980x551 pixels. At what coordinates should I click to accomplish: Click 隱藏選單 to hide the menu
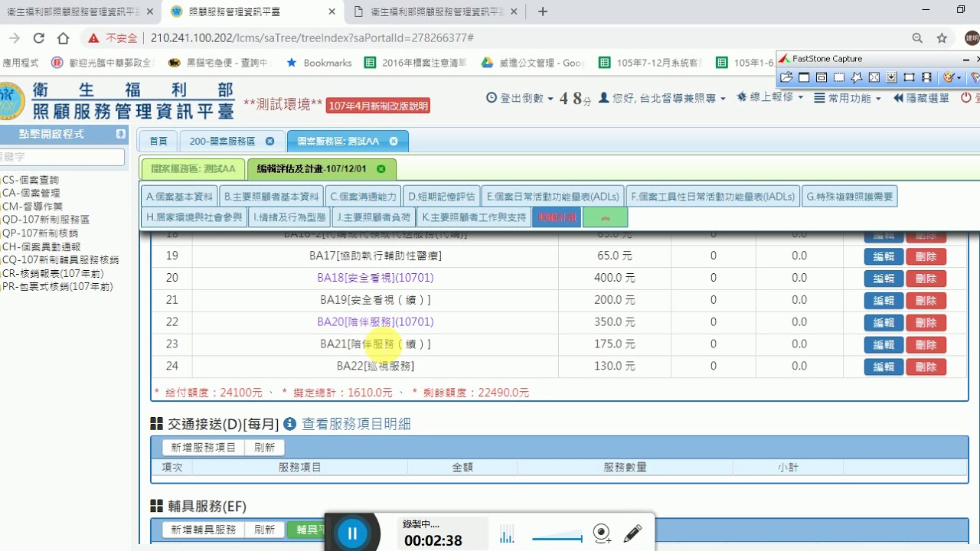pos(921,98)
